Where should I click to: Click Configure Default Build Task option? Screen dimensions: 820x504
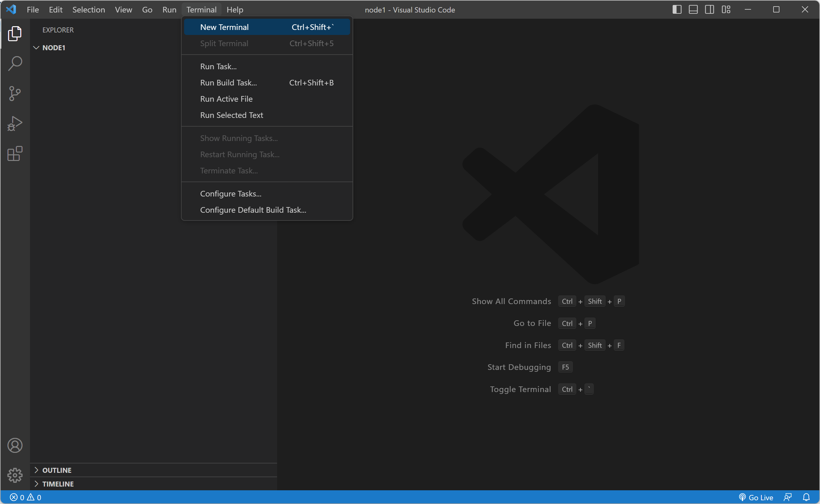(x=253, y=210)
